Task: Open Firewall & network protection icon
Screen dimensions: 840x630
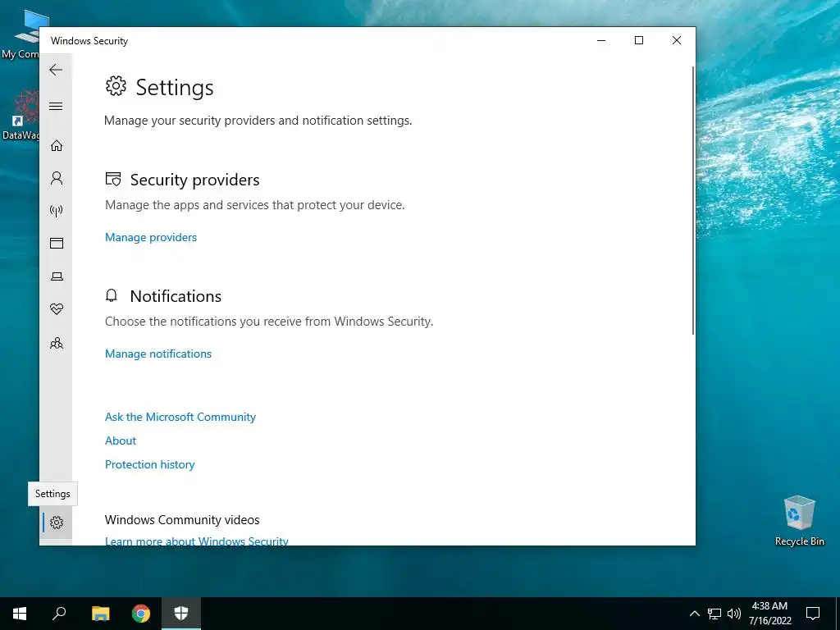Action: click(57, 211)
